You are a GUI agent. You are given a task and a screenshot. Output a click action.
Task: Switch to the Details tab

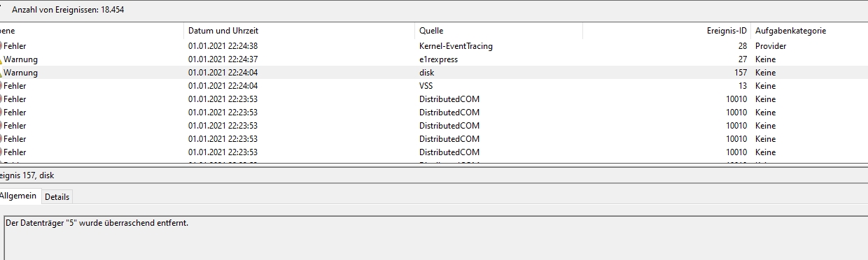(x=57, y=197)
